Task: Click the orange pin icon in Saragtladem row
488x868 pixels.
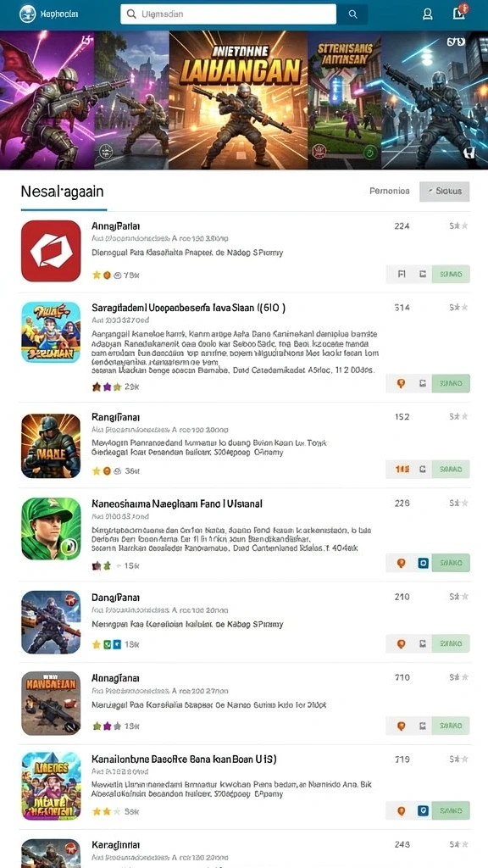Action: pyautogui.click(x=401, y=383)
